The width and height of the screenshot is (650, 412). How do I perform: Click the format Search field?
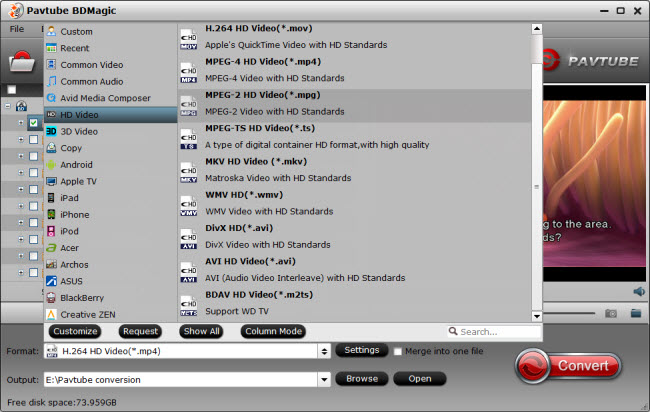495,332
